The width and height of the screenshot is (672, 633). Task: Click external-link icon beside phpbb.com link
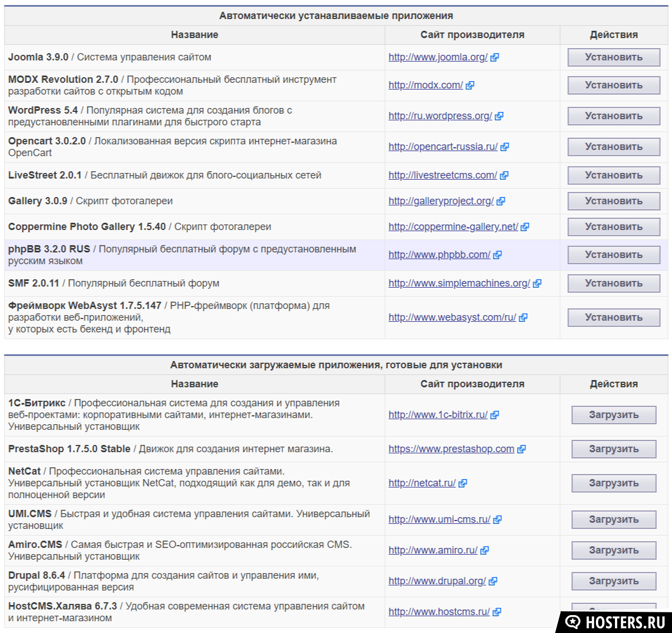click(497, 255)
